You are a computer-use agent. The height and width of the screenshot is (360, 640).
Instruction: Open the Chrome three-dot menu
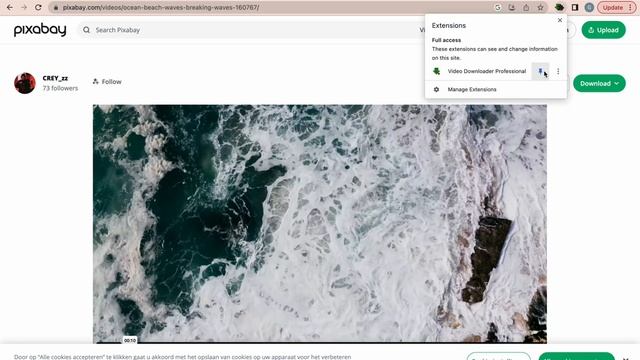pos(630,7)
